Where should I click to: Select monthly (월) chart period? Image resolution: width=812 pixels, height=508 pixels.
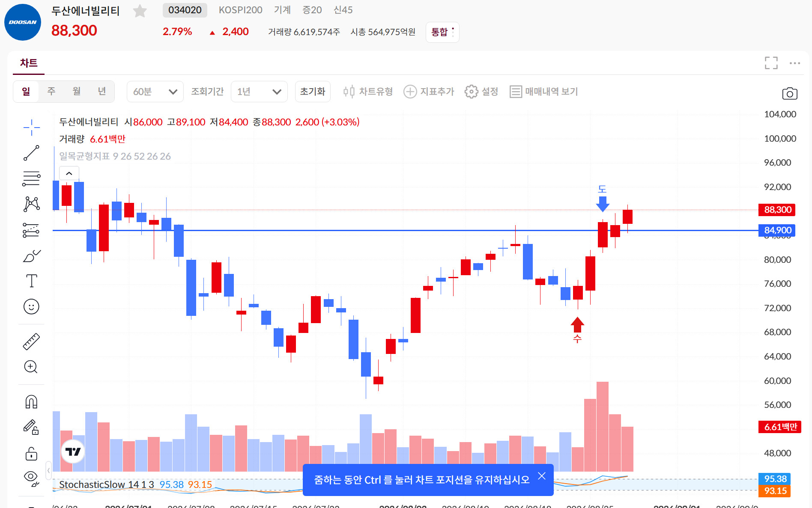77,92
